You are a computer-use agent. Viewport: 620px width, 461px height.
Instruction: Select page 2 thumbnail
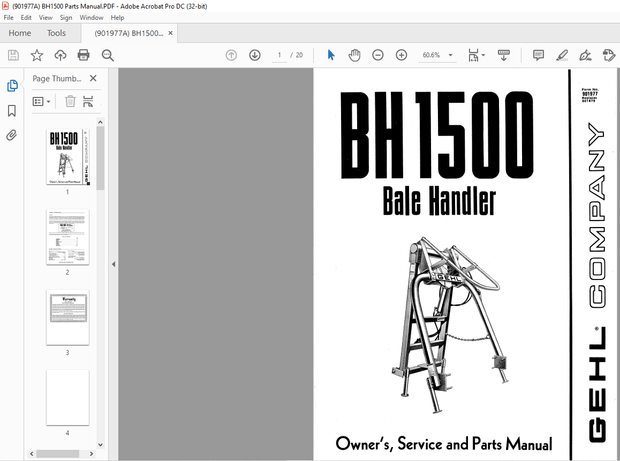coord(68,237)
